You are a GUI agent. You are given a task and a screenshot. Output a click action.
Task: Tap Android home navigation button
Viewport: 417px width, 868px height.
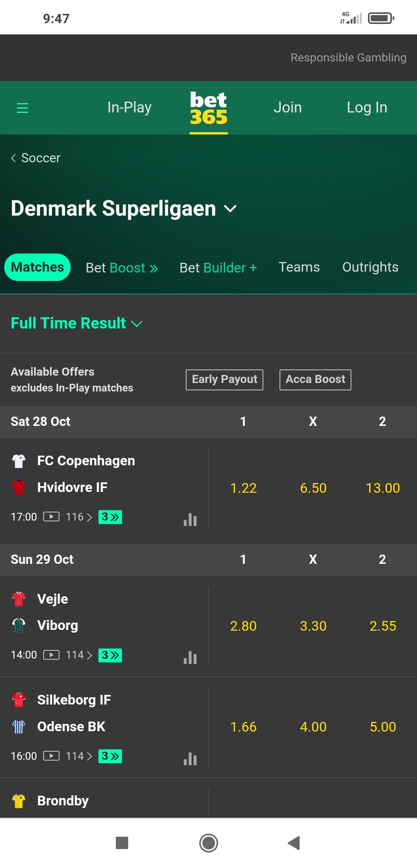coord(208,843)
